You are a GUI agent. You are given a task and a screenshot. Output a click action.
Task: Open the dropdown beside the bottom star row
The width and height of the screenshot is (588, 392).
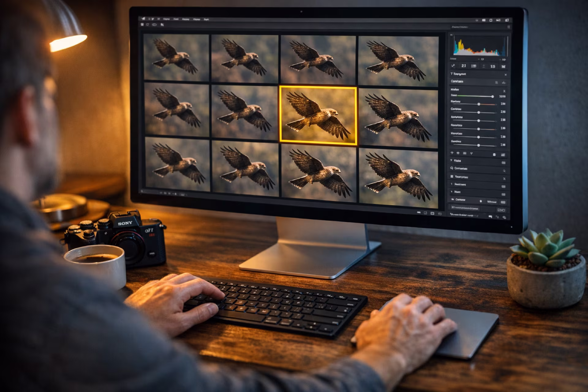(x=492, y=202)
